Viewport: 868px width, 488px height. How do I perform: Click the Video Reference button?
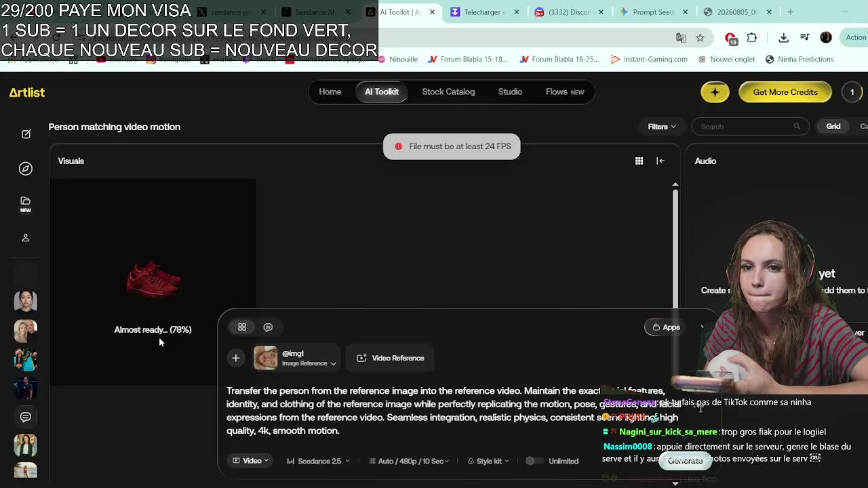pos(390,358)
